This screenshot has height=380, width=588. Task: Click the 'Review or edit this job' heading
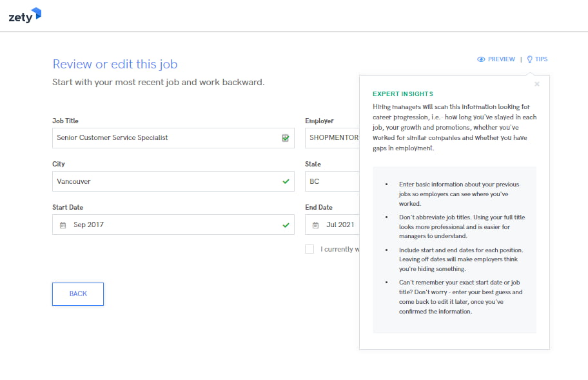115,65
